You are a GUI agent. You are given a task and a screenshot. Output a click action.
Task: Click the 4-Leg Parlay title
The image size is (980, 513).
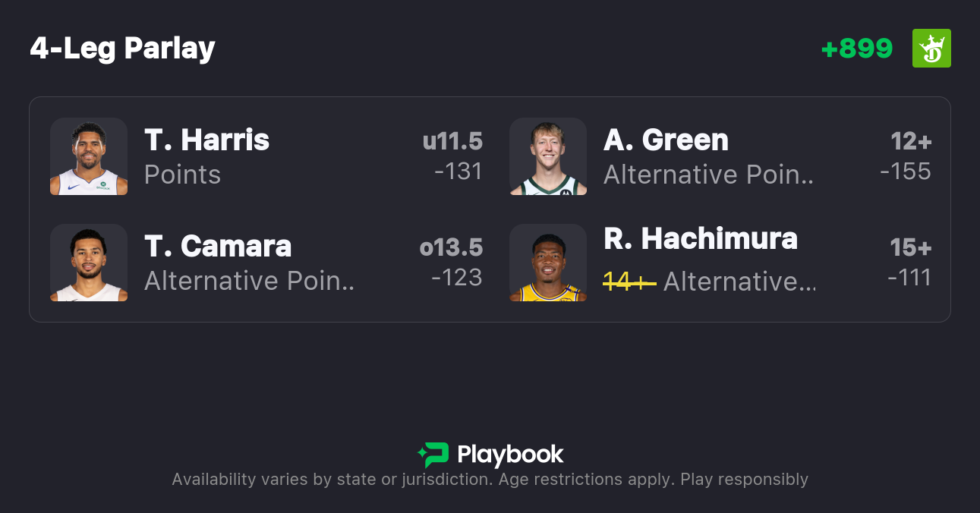pyautogui.click(x=123, y=49)
